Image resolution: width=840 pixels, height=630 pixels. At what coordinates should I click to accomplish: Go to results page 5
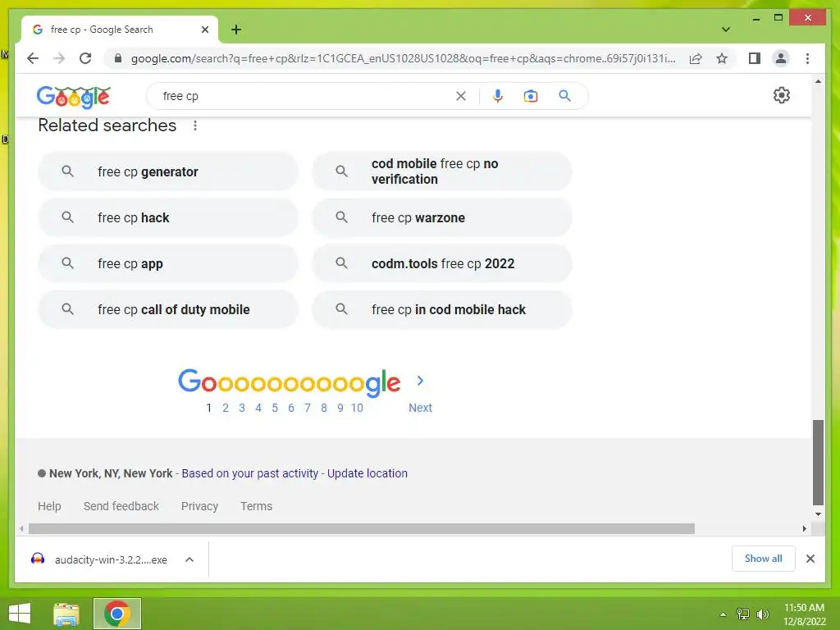tap(275, 408)
